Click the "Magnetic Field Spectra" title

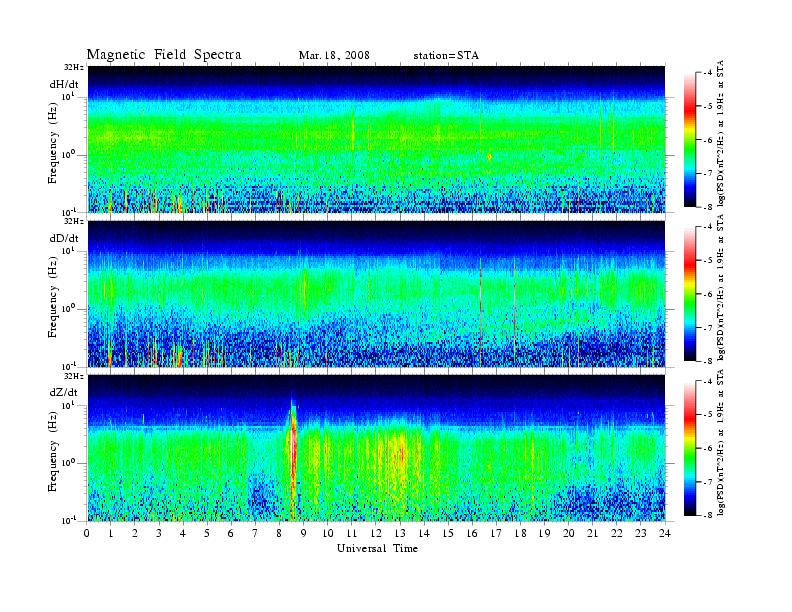pos(164,55)
